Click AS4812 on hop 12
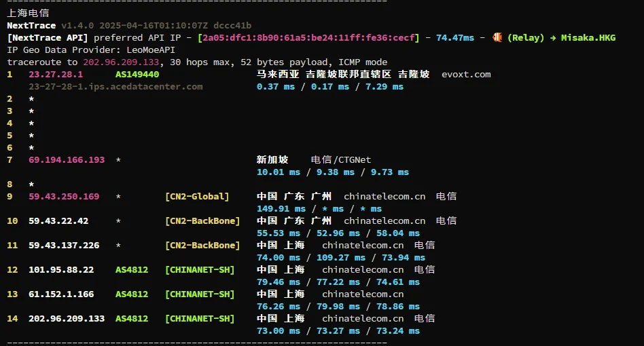This screenshot has width=644, height=346. [132, 270]
